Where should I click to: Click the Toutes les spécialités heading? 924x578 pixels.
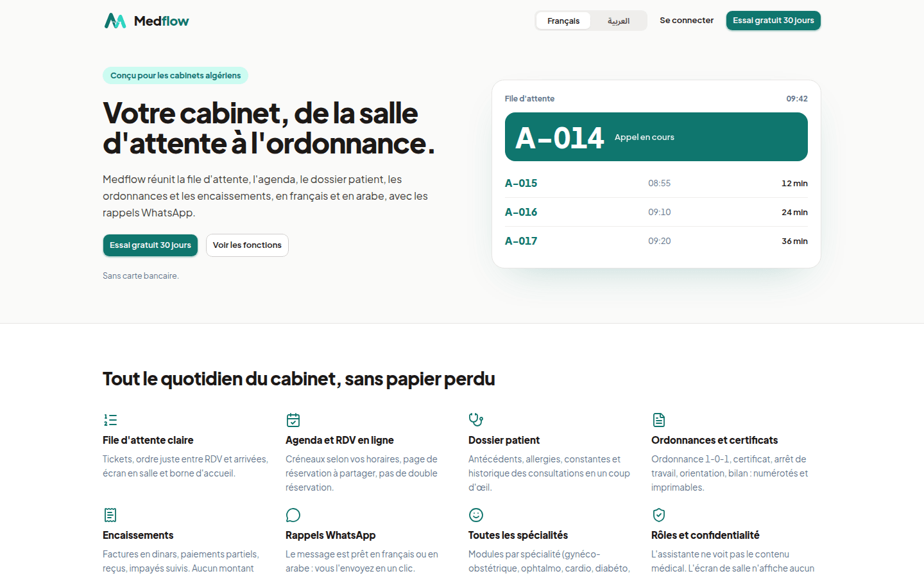[x=518, y=535]
